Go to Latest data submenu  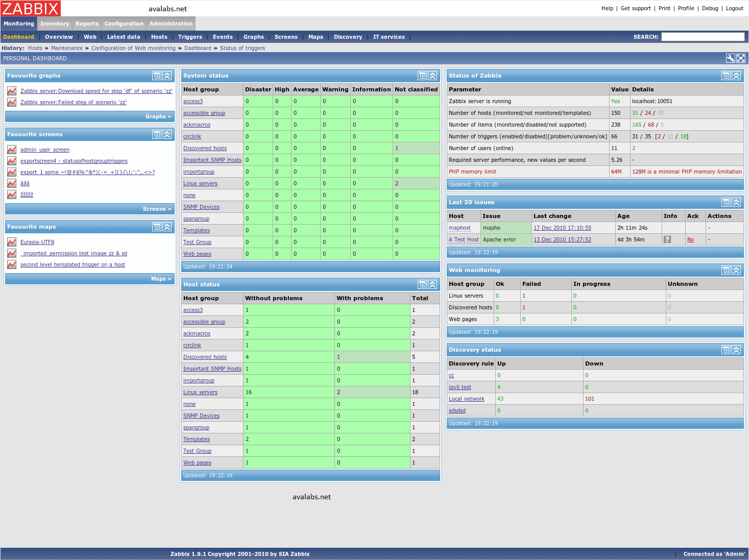coord(124,37)
